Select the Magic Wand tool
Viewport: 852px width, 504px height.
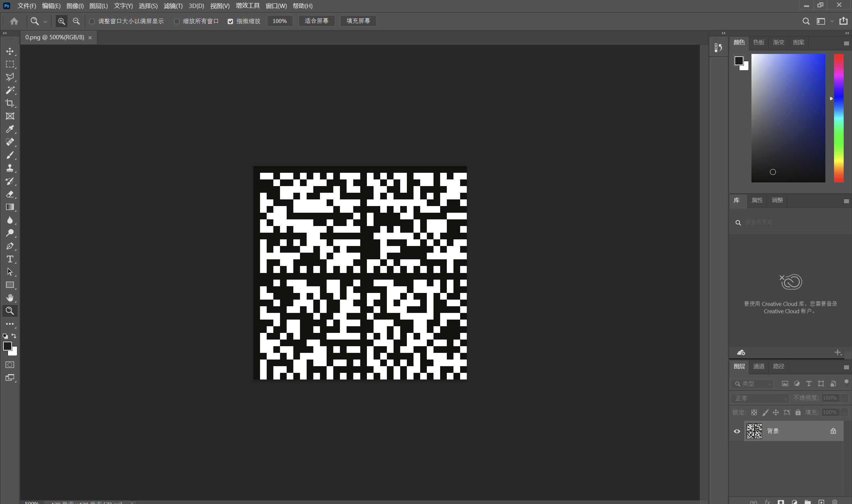click(10, 90)
